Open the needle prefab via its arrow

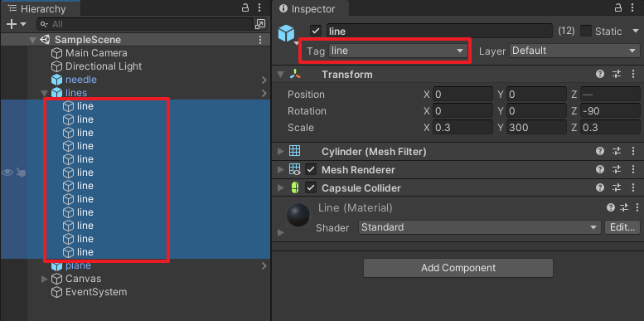(x=264, y=80)
